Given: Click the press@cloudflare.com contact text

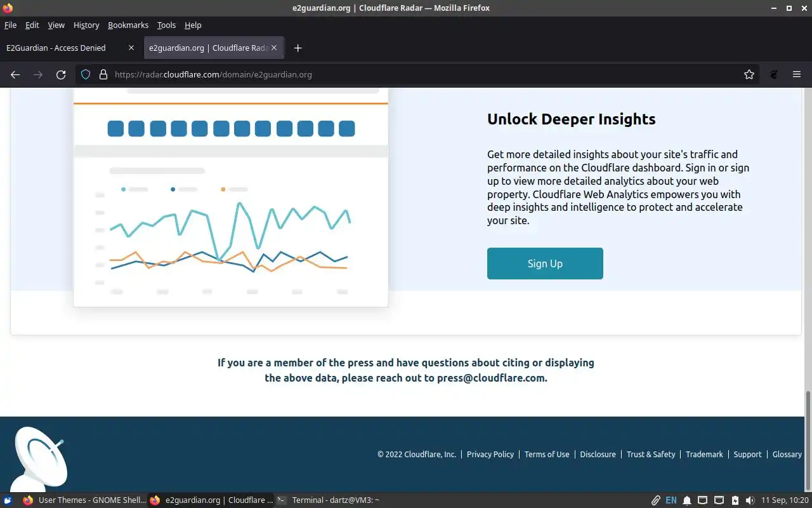Looking at the screenshot, I should tap(491, 378).
